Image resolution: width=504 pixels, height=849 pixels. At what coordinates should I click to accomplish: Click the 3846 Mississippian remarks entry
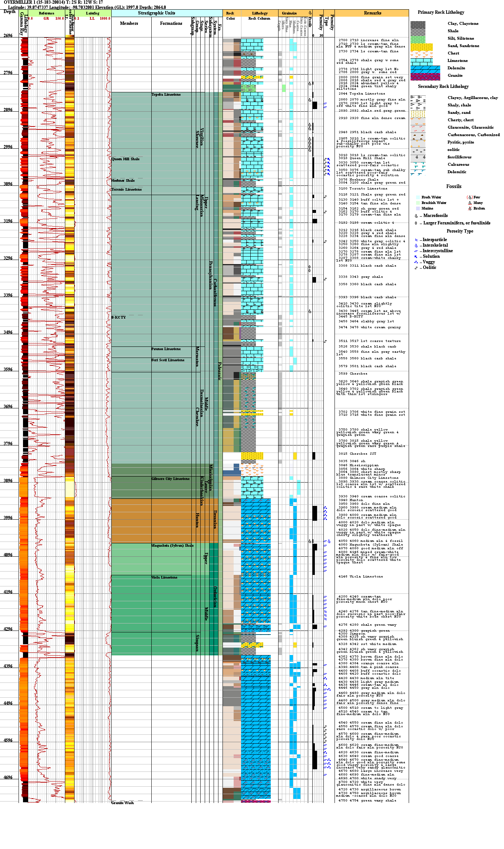(358, 465)
